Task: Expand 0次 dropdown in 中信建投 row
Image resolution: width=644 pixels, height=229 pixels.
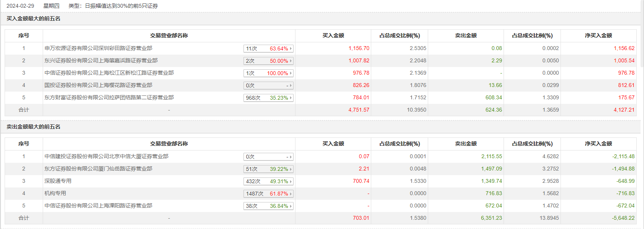Action: pyautogui.click(x=269, y=157)
